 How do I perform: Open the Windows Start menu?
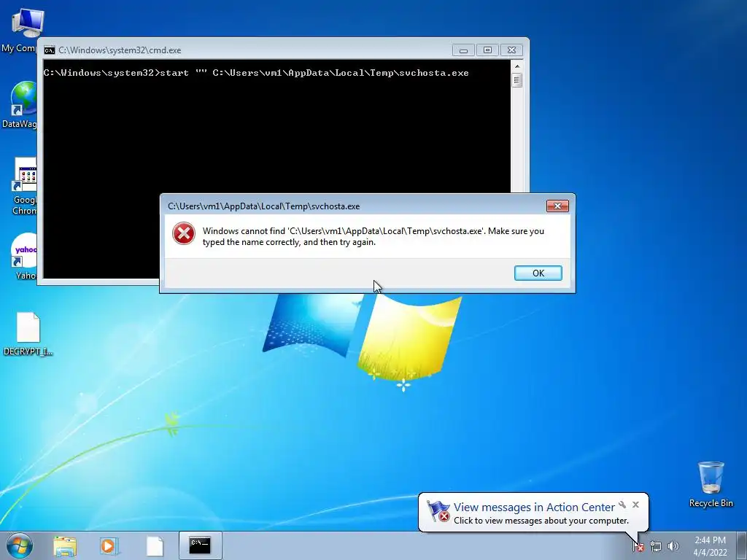20,545
